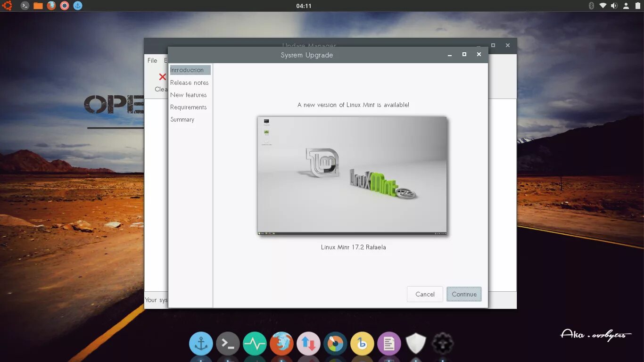Click the dark gear-shaped icon at the dock's end
The height and width of the screenshot is (362, 644).
[443, 344]
